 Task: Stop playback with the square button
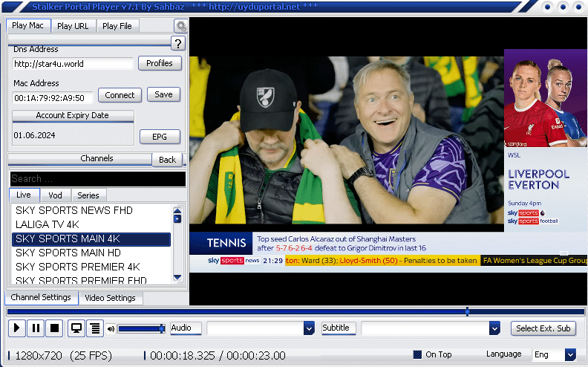(x=54, y=328)
